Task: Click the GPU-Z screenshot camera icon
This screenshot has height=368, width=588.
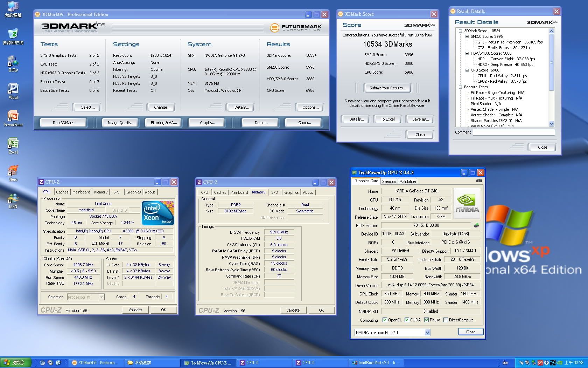Action: point(479,181)
